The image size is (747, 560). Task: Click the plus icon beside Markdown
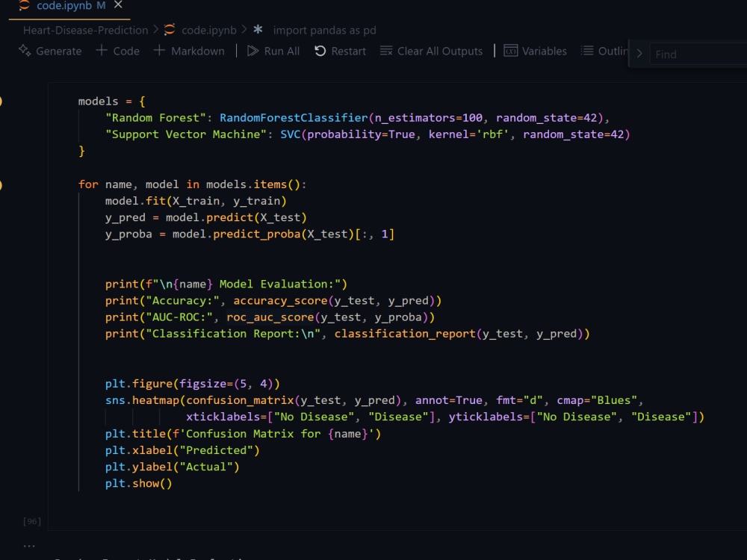pyautogui.click(x=160, y=50)
